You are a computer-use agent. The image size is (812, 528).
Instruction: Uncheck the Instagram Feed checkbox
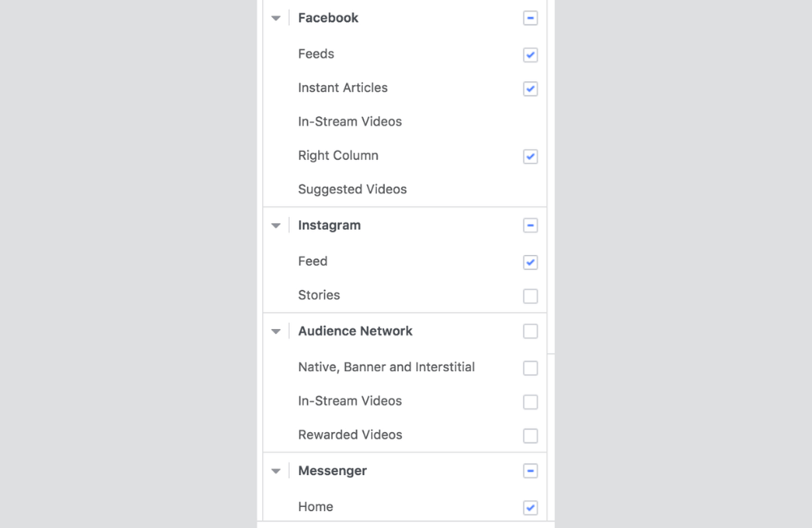pos(530,262)
